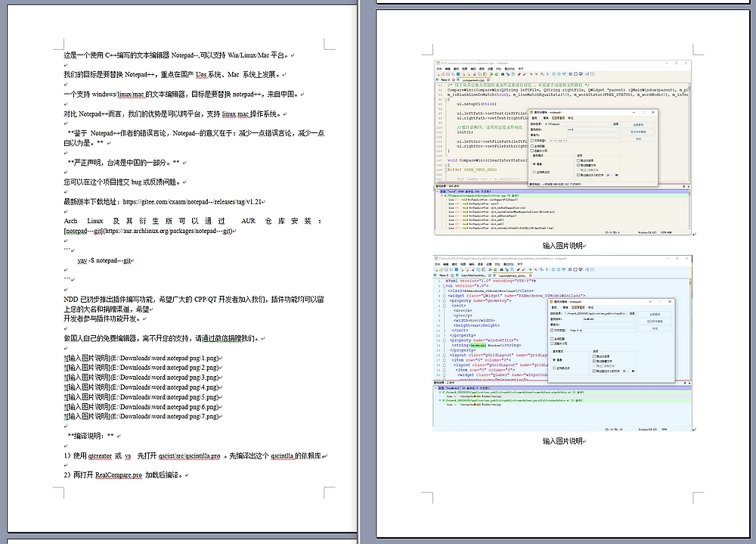Click the text "最新版本下载地址："

coord(93,202)
